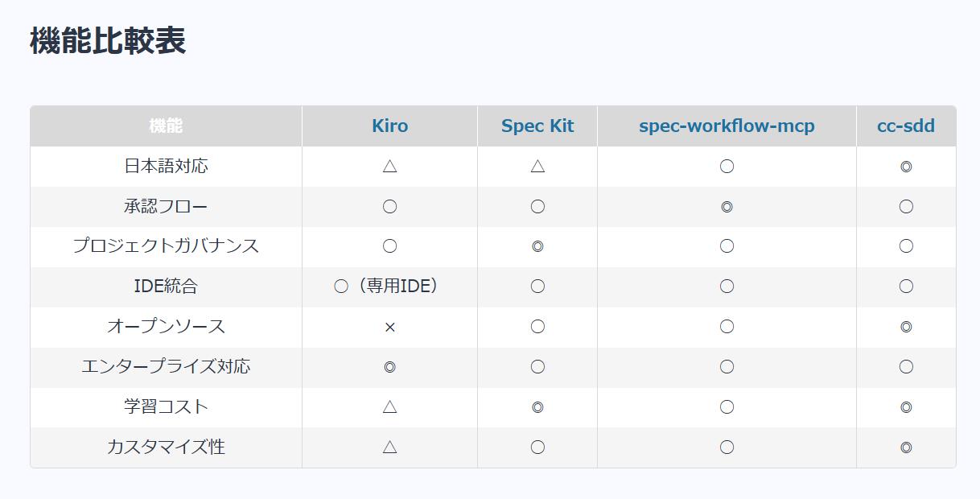
Task: Click the cc-sdd column header link
Action: 906,126
